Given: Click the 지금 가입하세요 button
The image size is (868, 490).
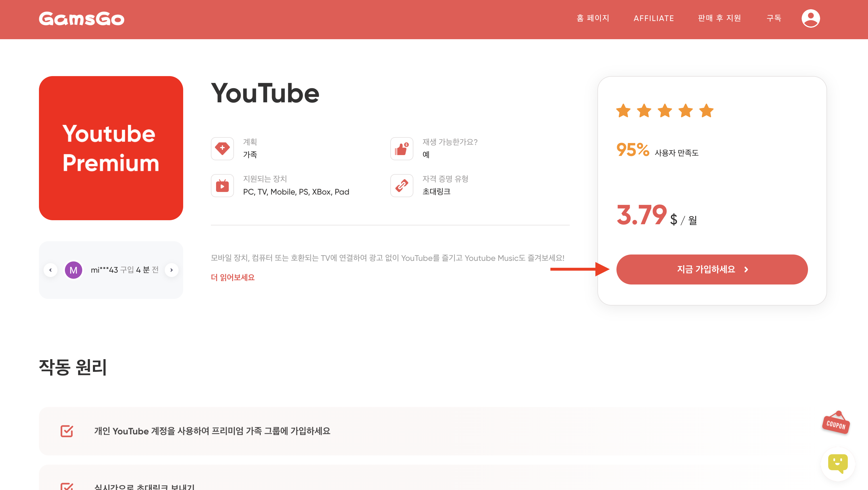Looking at the screenshot, I should pos(712,269).
